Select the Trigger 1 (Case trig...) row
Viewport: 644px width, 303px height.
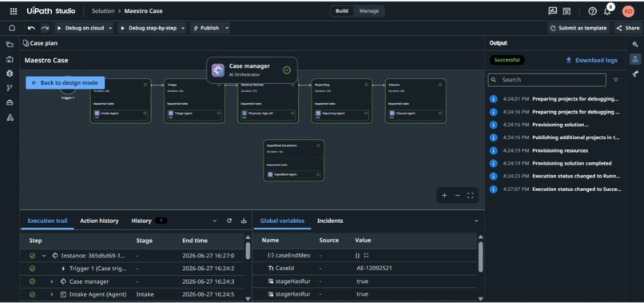click(x=133, y=269)
